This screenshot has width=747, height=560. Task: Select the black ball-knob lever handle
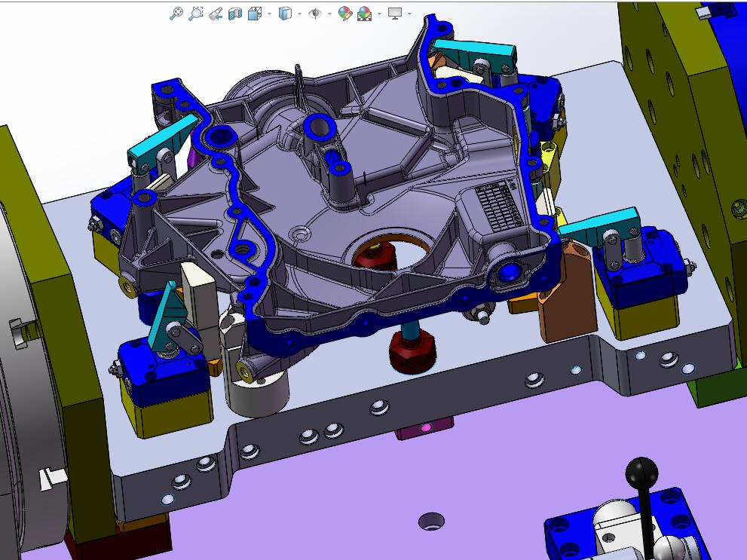641,472
